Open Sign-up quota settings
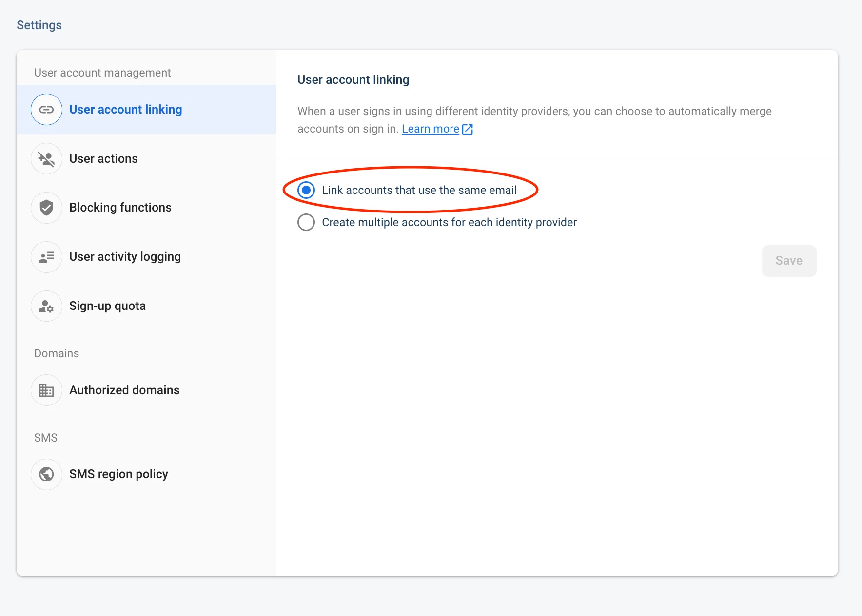862x616 pixels. [107, 306]
